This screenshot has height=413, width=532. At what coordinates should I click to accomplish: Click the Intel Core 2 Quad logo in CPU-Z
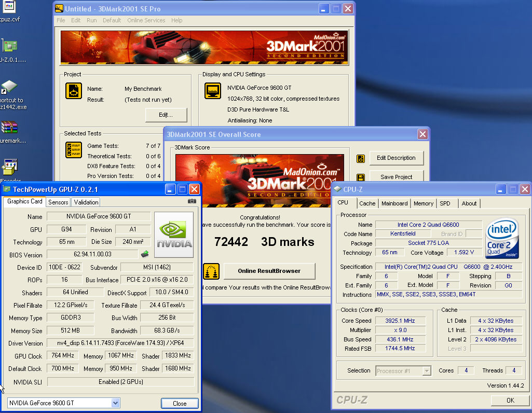coord(502,238)
